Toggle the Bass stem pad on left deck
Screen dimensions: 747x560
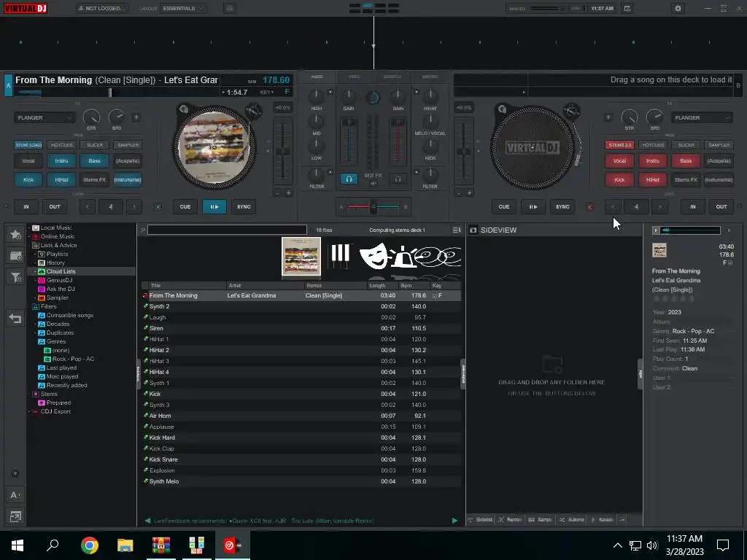(94, 161)
